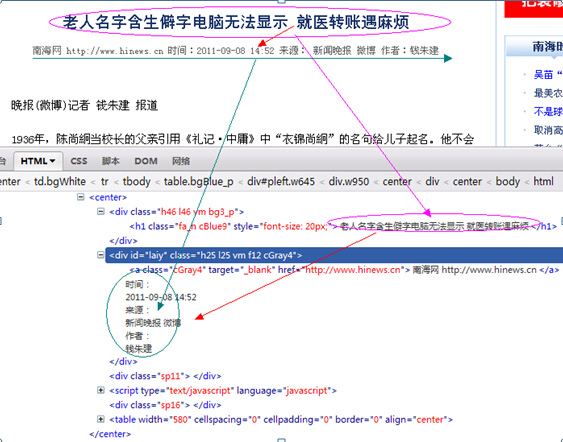Open the 南海网 http://www.hinews.cn link in byline
Viewport: 563px width, 442px height.
click(x=98, y=51)
